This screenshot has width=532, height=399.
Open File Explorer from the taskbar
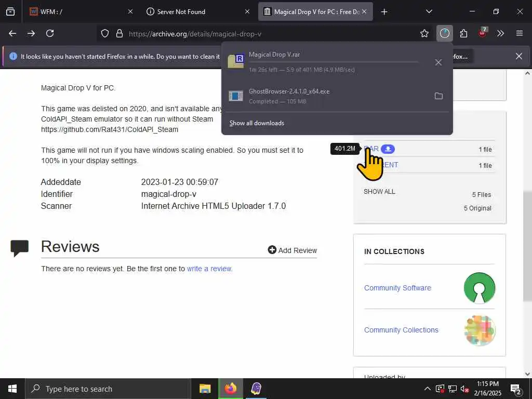click(205, 389)
